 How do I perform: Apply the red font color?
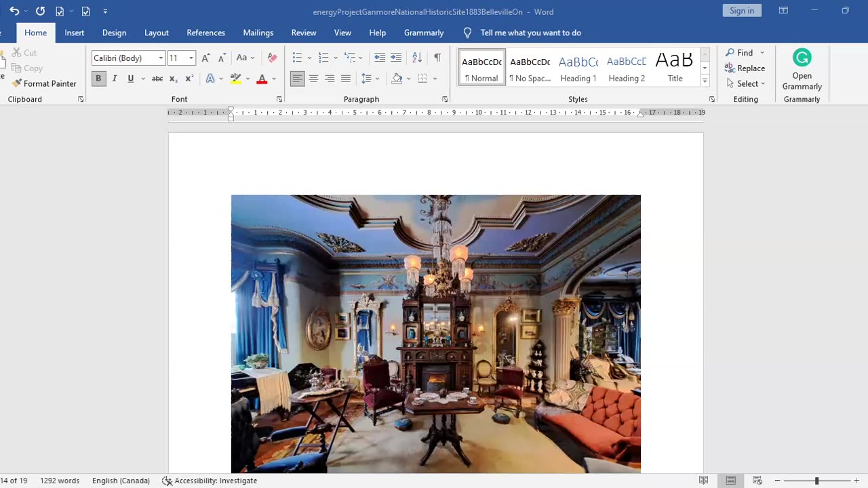[262, 79]
